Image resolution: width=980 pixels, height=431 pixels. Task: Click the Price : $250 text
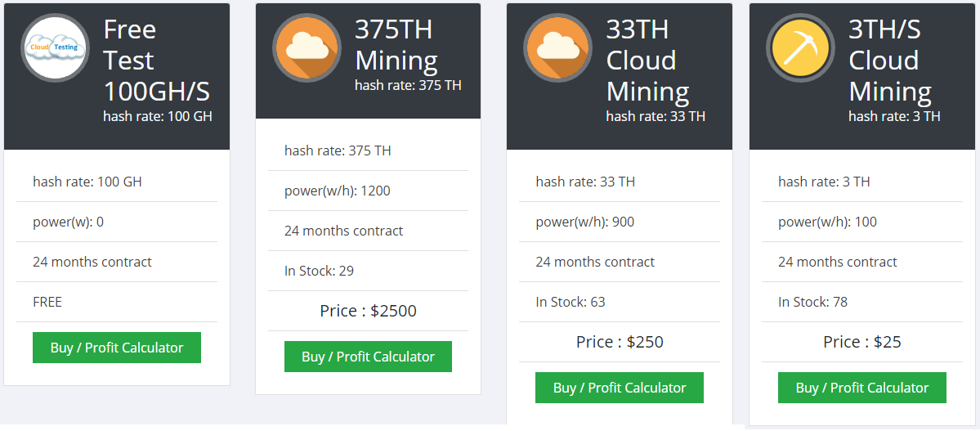tap(620, 342)
